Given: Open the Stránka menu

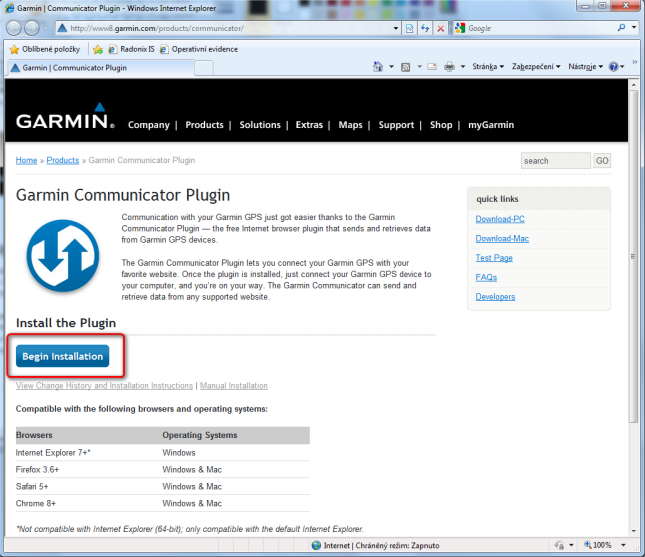Looking at the screenshot, I should click(488, 67).
